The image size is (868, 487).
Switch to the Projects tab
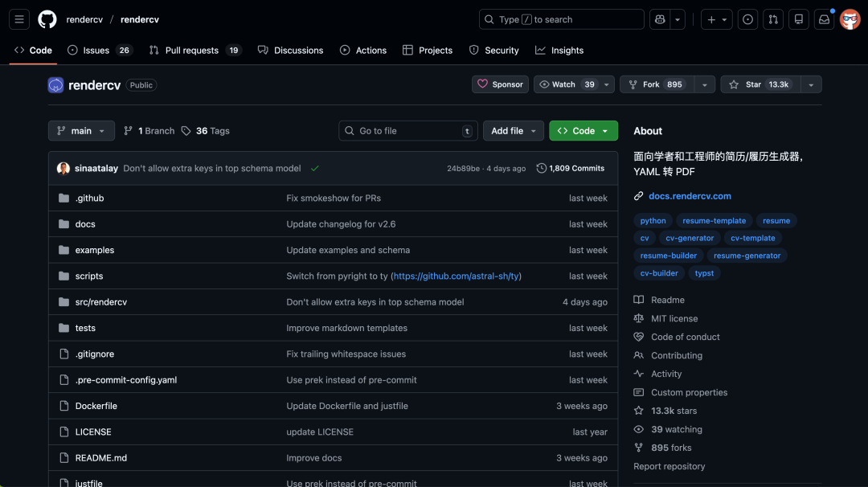(428, 51)
